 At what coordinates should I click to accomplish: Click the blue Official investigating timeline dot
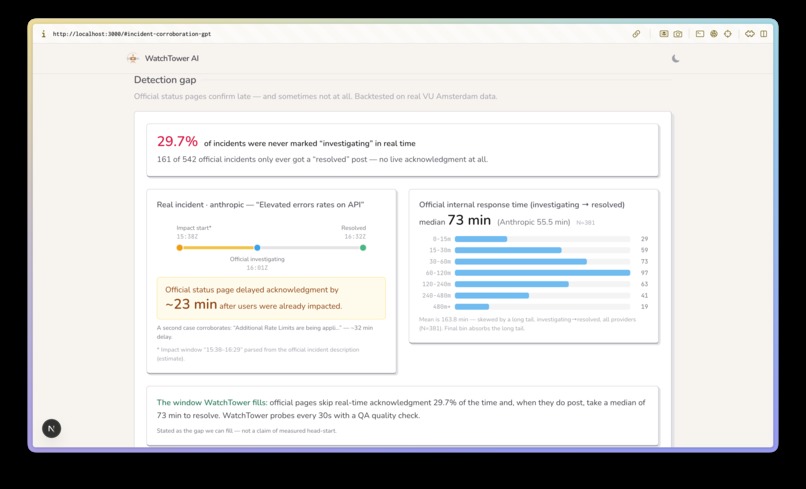[257, 248]
